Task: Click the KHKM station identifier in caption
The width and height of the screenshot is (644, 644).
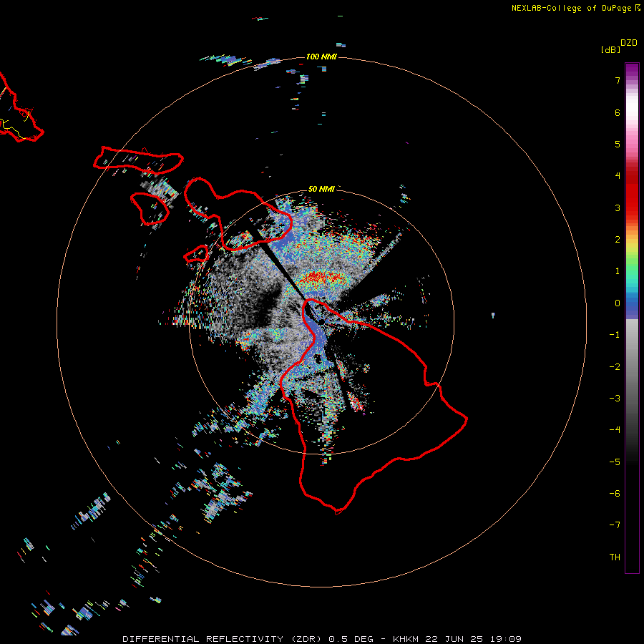Action: click(x=406, y=639)
